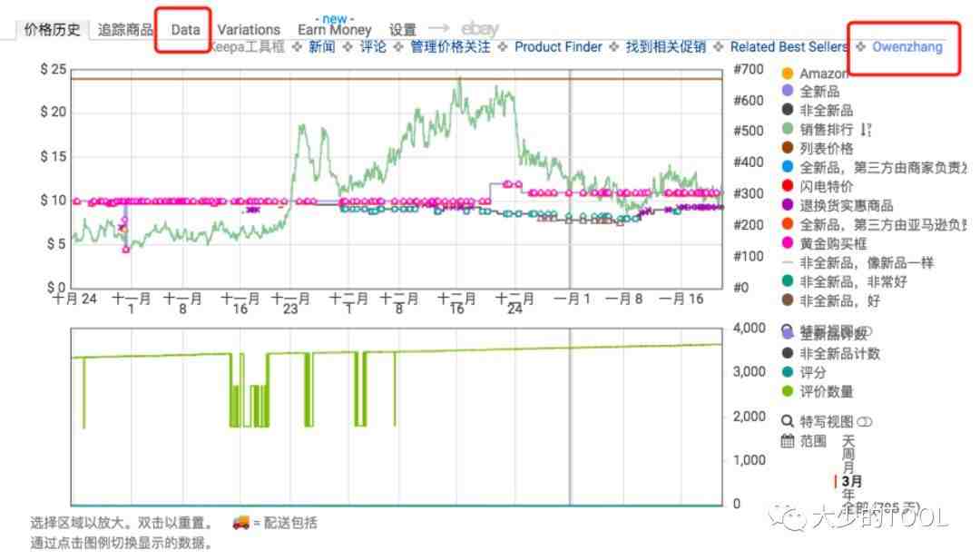Click the gray vertical marker at 一月 1
The width and height of the screenshot is (980, 560).
(x=570, y=182)
